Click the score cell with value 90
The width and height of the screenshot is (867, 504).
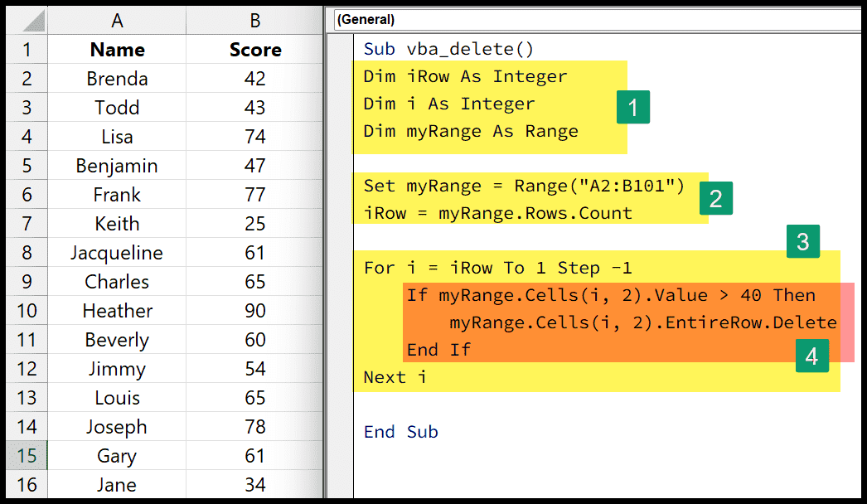(x=254, y=311)
